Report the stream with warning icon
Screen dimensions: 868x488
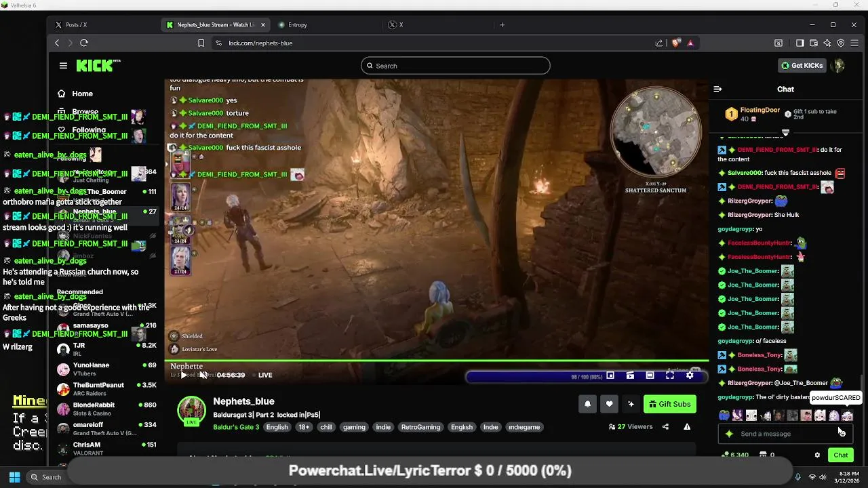pyautogui.click(x=687, y=427)
